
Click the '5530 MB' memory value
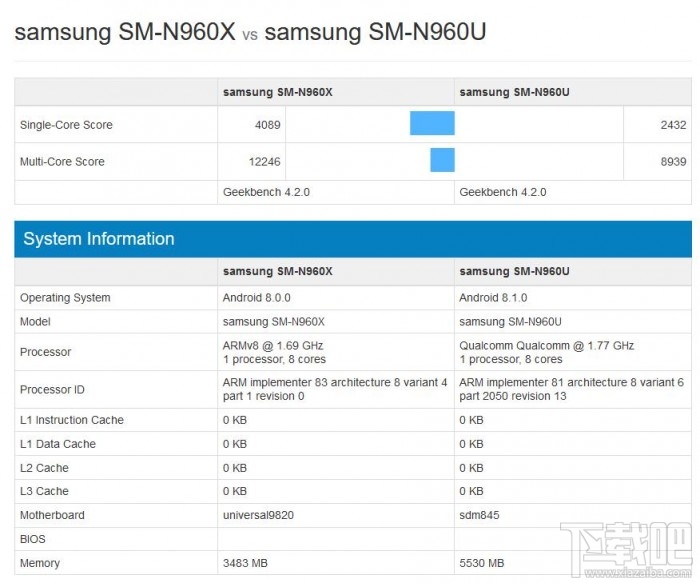point(482,563)
